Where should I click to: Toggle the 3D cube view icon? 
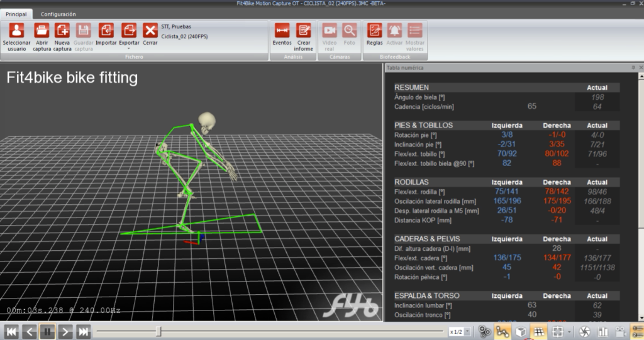coord(521,332)
